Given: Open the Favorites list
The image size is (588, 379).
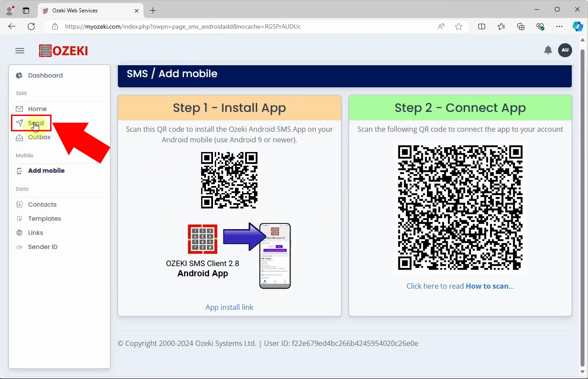Looking at the screenshot, I should [x=501, y=26].
